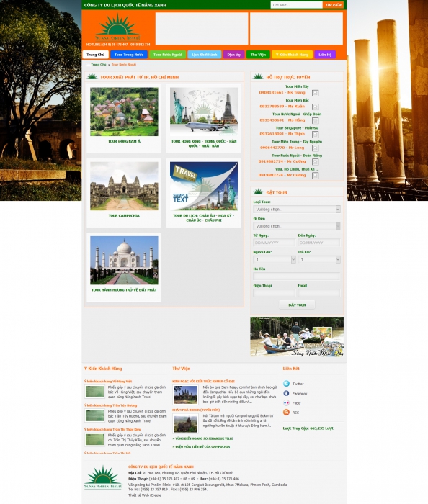
Task: Open the Loại Tour dropdown
Action: [296, 210]
